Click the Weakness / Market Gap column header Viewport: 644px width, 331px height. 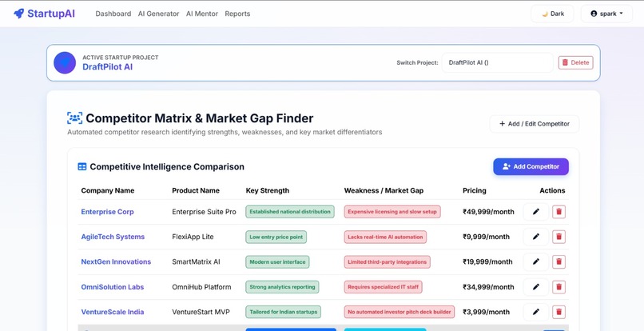pos(384,190)
